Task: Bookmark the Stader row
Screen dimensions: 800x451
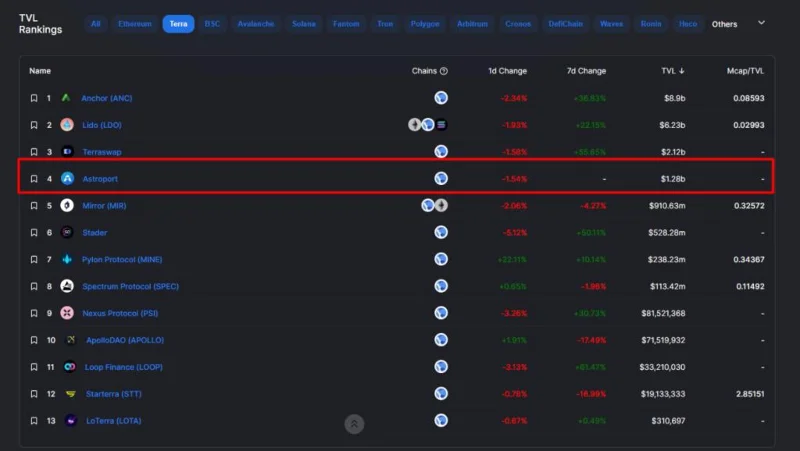Action: point(34,233)
